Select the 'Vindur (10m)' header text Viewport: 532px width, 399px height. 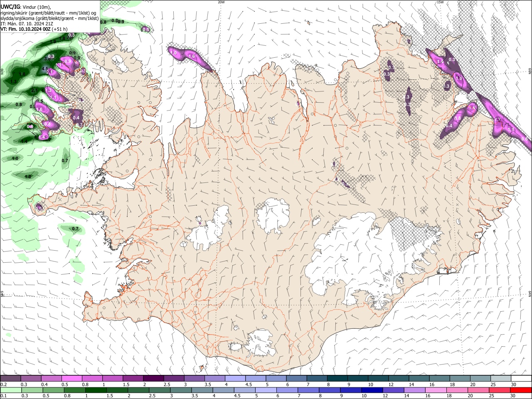[36, 7]
